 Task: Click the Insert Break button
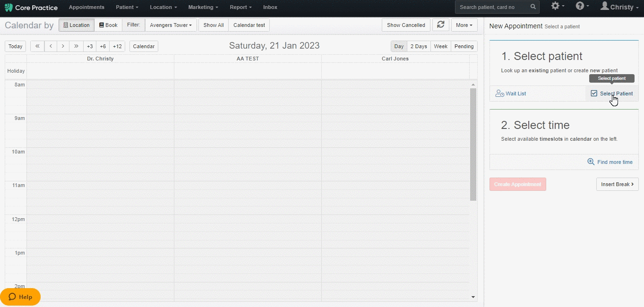(x=617, y=184)
